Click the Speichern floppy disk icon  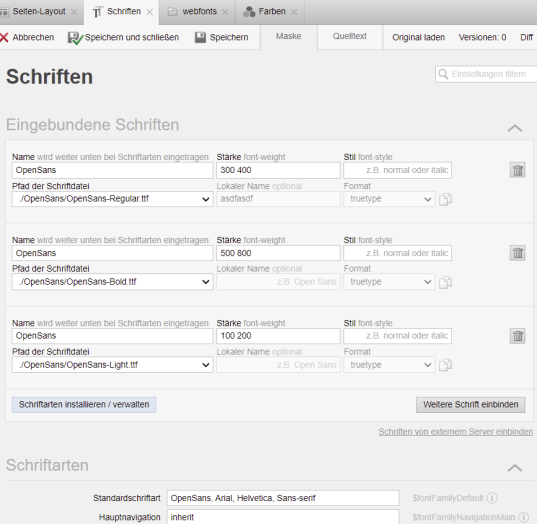[x=200, y=37]
